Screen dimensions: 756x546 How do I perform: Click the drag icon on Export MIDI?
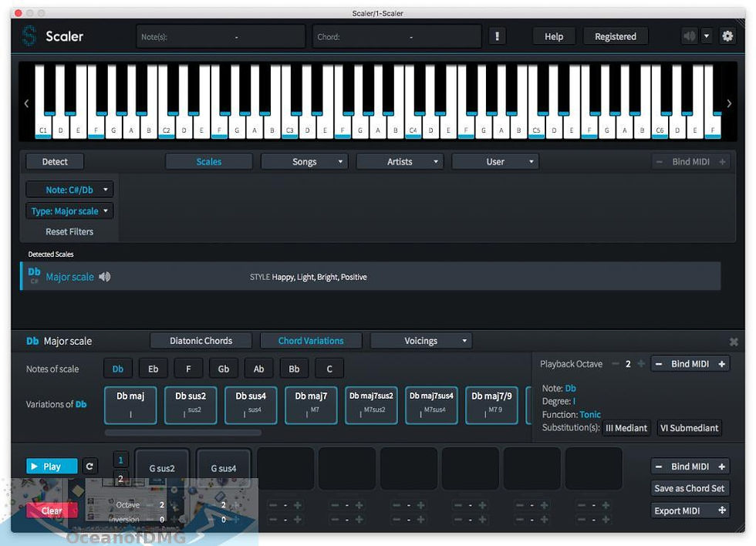coord(722,511)
